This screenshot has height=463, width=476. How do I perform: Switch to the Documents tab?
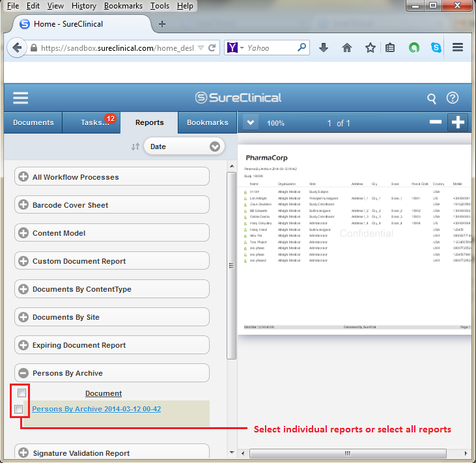click(33, 122)
